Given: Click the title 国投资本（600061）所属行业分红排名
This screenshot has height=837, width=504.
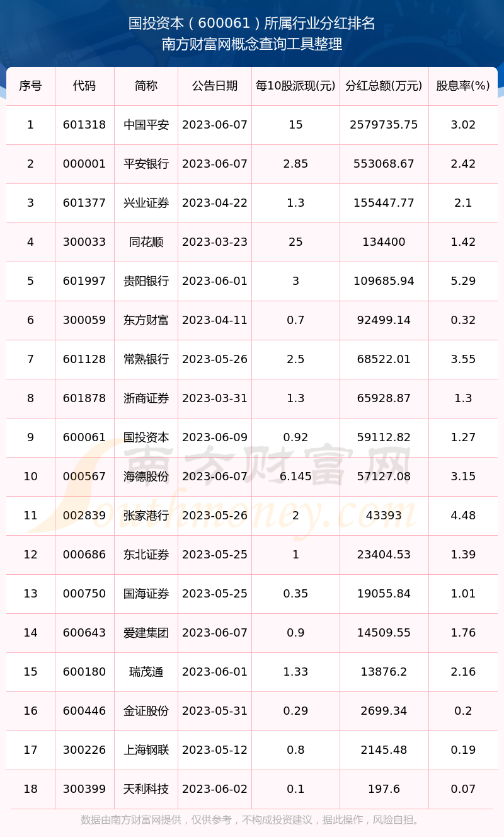Looking at the screenshot, I should [252, 23].
